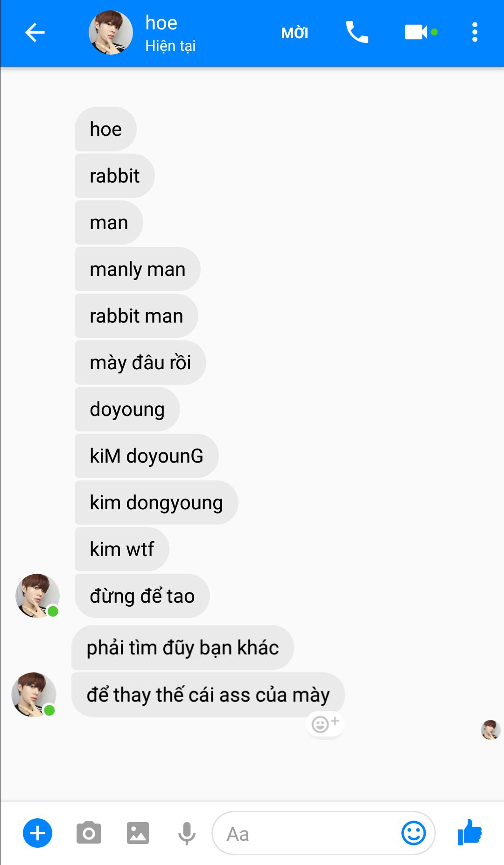Open the three-dot overflow menu
The width and height of the screenshot is (504, 865).
475,32
